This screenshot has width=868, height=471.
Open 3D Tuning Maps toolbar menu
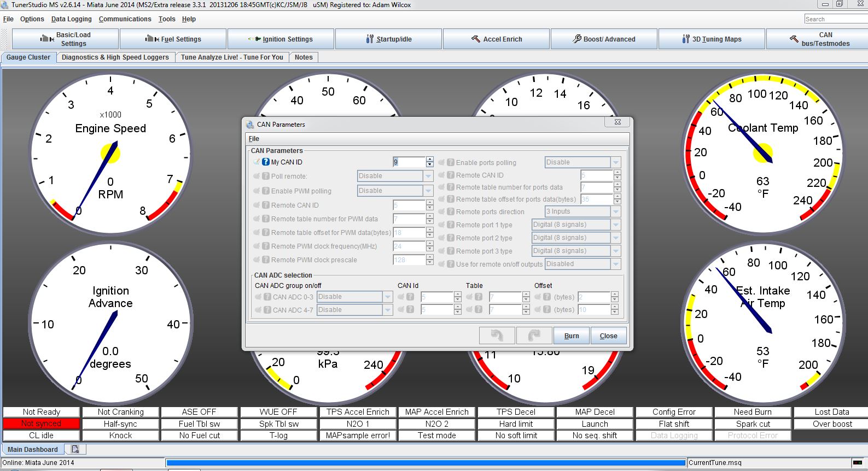(712, 39)
